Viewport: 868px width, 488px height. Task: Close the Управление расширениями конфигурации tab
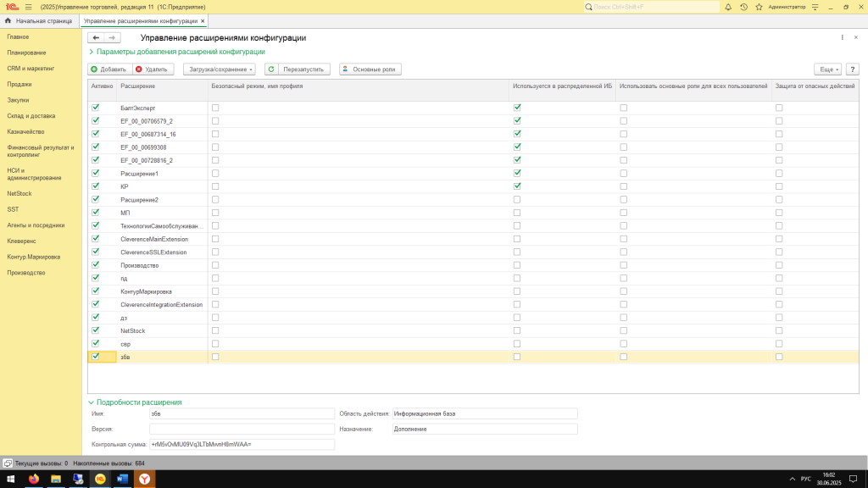click(203, 21)
